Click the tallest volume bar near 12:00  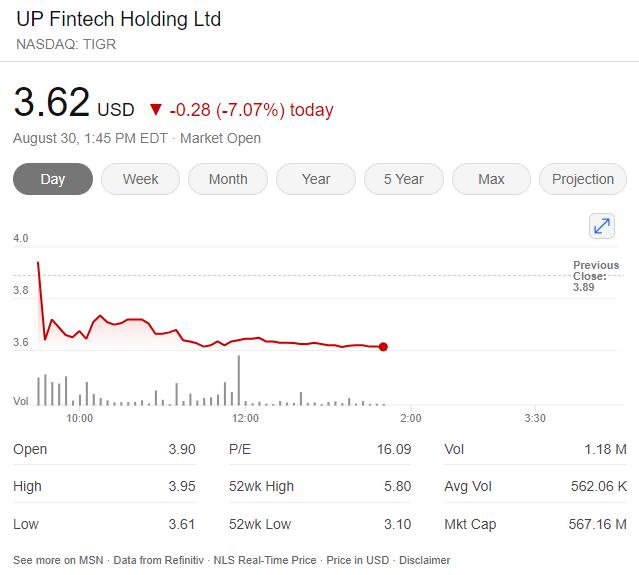tap(239, 380)
